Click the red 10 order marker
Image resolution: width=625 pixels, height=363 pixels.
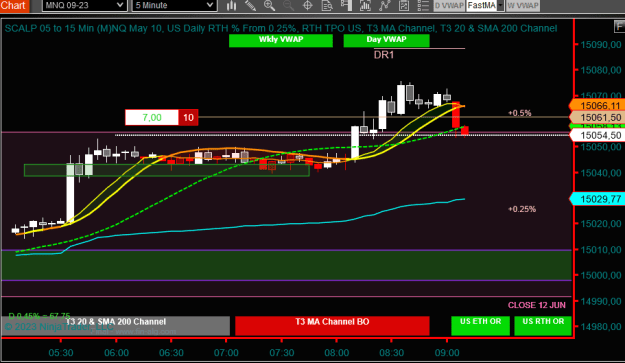tap(188, 118)
